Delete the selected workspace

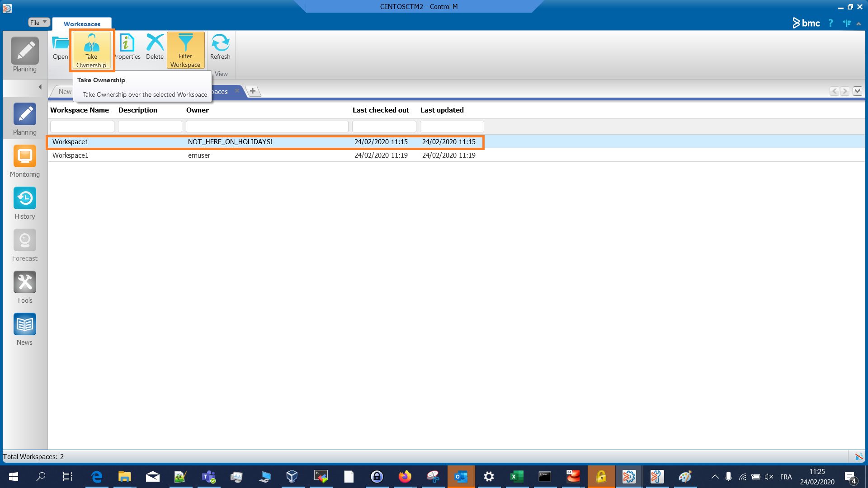155,47
